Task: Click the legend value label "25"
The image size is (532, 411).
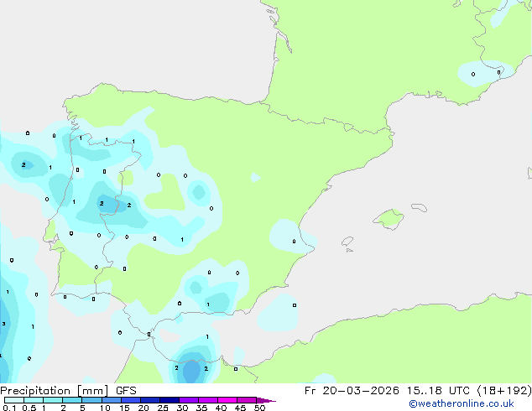Action: tap(163, 408)
